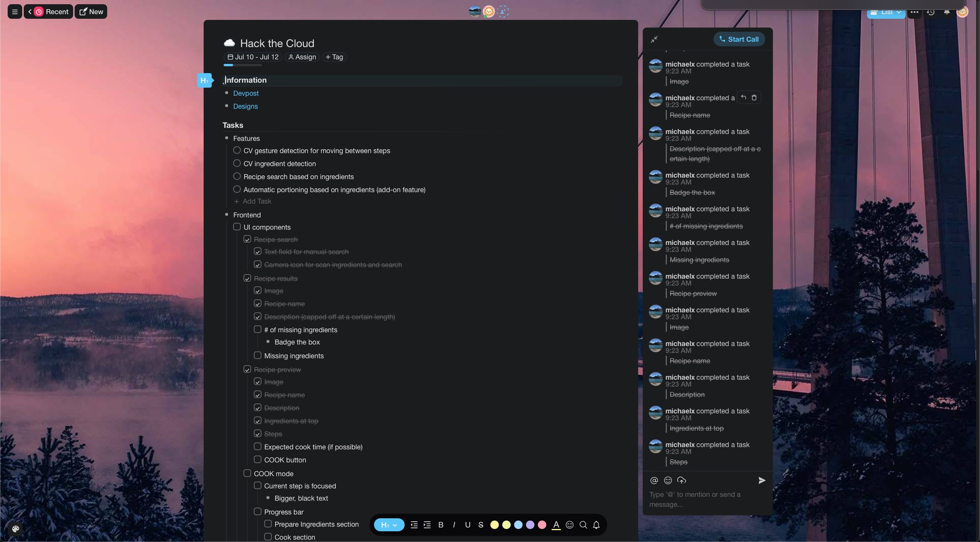The width and height of the screenshot is (980, 542).
Task: Open the hamburger sidebar menu
Action: point(15,11)
